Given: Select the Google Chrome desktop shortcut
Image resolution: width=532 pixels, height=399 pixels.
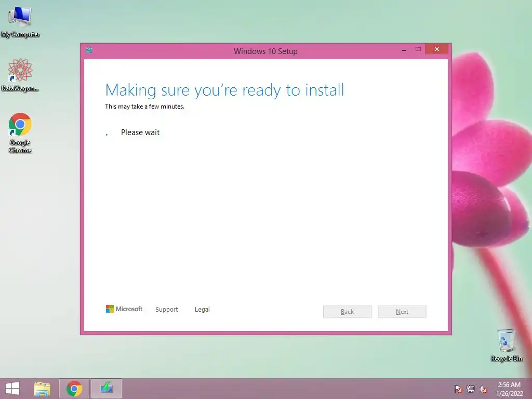Looking at the screenshot, I should pos(20,132).
